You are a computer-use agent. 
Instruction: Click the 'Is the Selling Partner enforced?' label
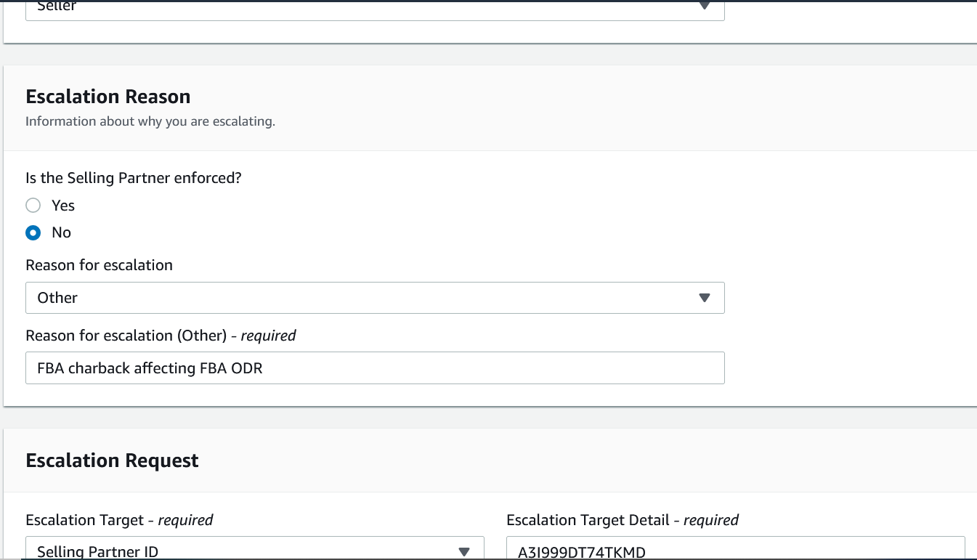click(133, 178)
